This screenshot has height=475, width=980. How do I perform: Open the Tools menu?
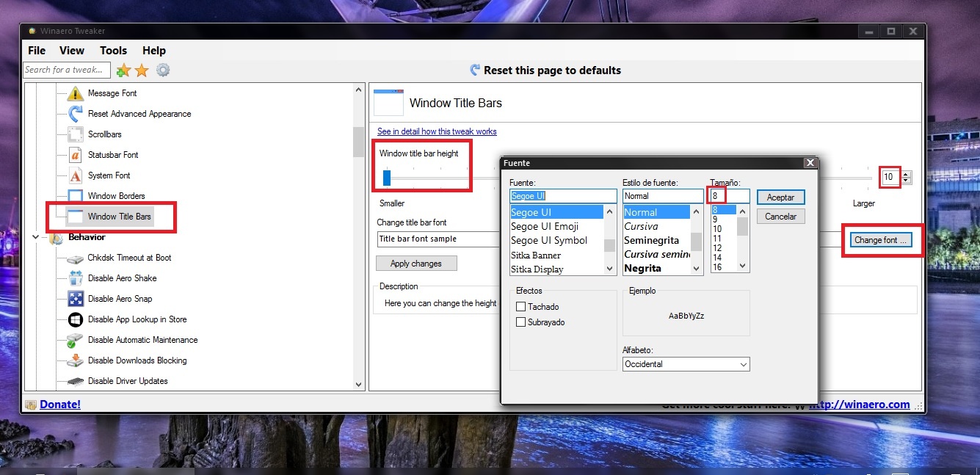(113, 51)
